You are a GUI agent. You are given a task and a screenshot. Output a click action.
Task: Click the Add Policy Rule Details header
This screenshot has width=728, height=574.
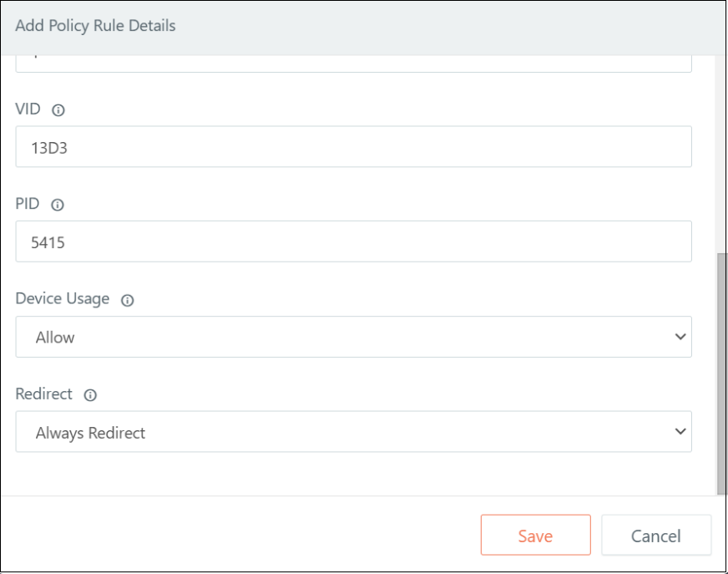coord(96,26)
